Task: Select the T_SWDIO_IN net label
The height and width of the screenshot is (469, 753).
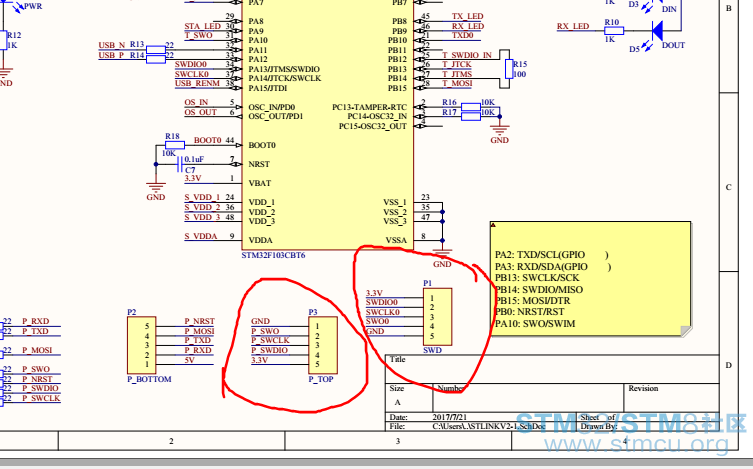Action: point(467,55)
